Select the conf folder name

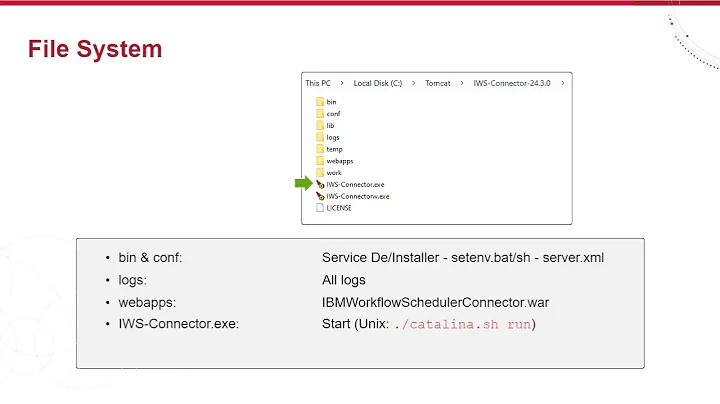point(333,114)
